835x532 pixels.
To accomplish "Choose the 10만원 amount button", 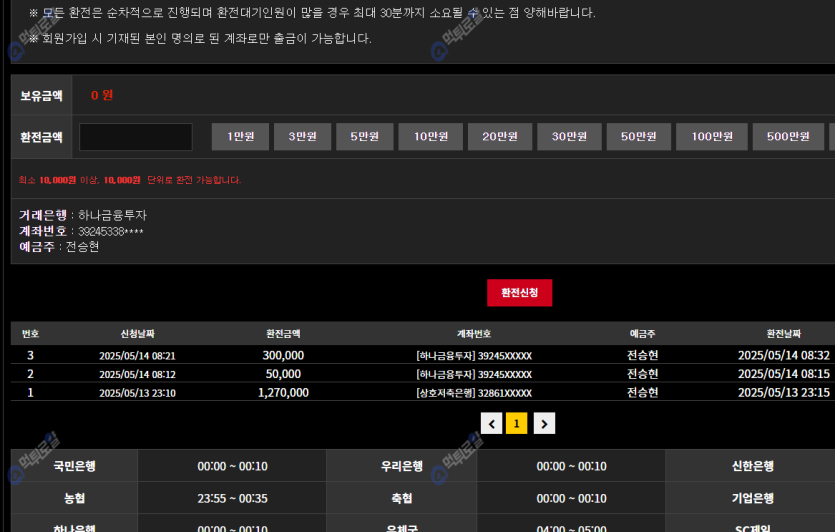I will pos(430,137).
